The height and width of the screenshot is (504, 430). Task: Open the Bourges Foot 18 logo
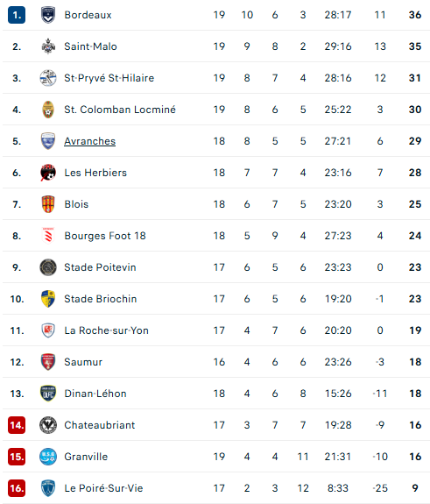coord(48,236)
